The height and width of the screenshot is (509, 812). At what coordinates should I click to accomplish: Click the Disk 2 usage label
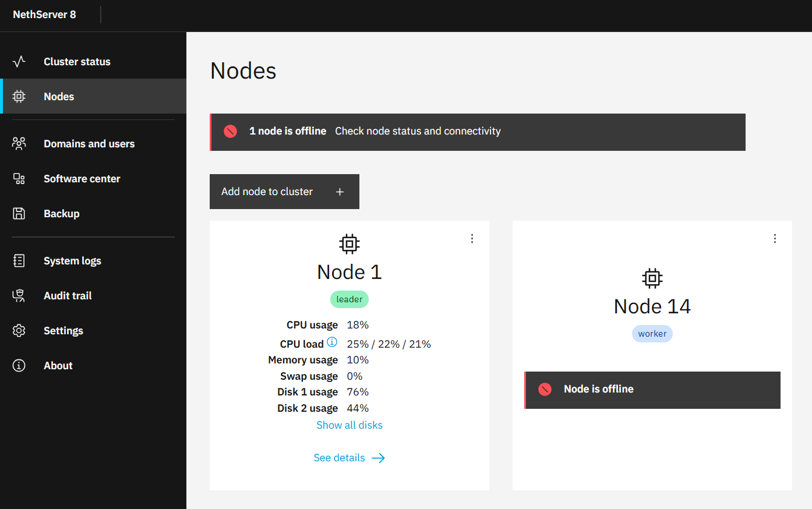[x=308, y=408]
